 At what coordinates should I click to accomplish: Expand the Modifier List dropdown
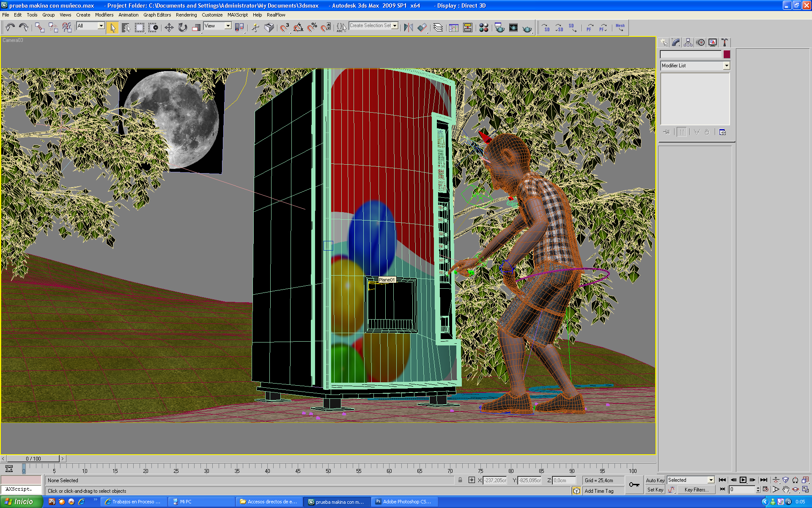point(726,66)
